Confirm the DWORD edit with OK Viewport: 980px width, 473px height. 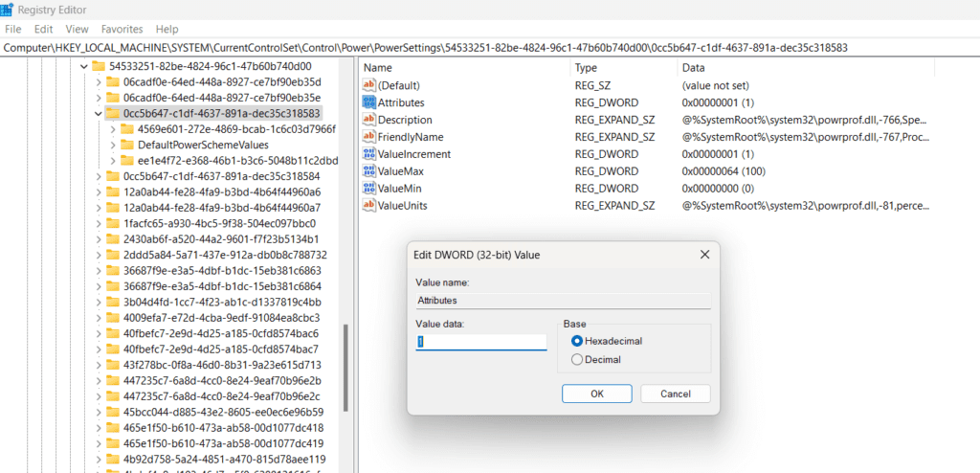(x=597, y=394)
